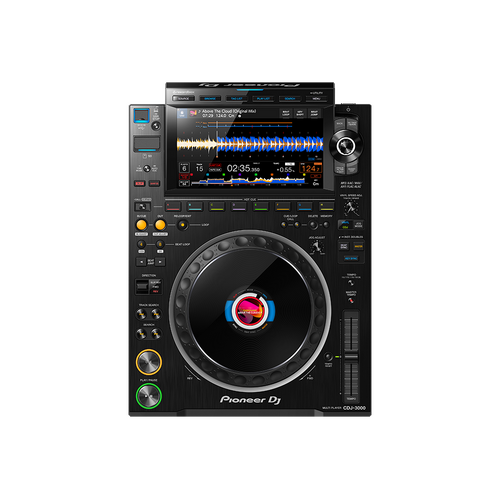Trigger the yellow Hot Cue H pad

click(327, 206)
